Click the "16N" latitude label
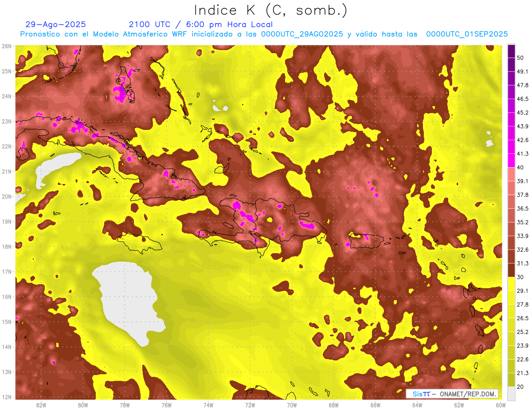 [x=7, y=297]
